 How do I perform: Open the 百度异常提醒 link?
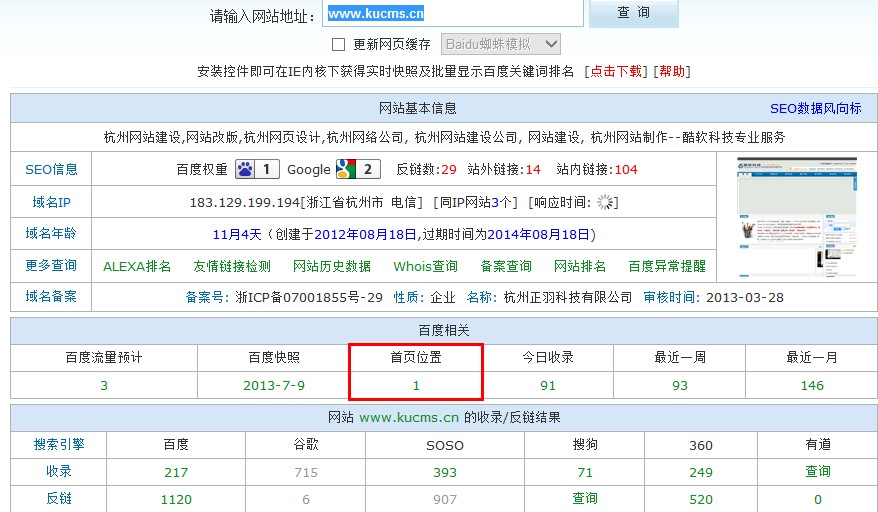(x=667, y=266)
